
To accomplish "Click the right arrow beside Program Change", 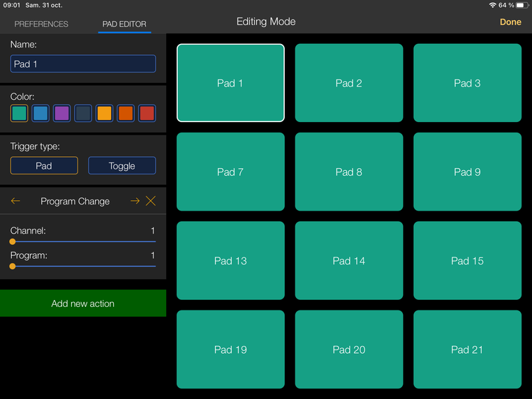I will pyautogui.click(x=135, y=201).
